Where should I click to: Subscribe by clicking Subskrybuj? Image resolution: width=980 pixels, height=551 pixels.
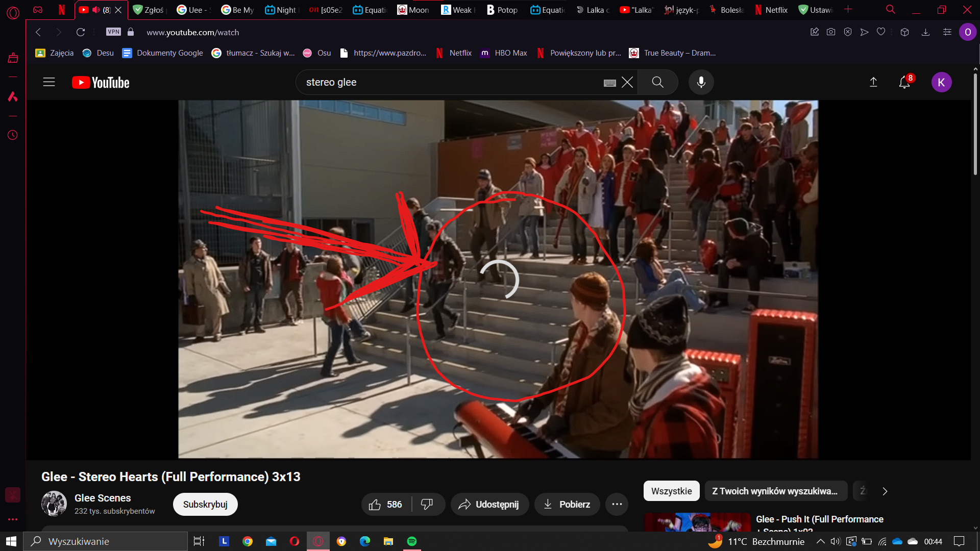[205, 504]
